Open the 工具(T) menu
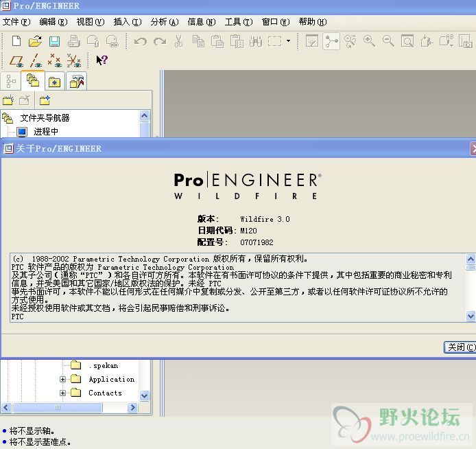 [239, 22]
